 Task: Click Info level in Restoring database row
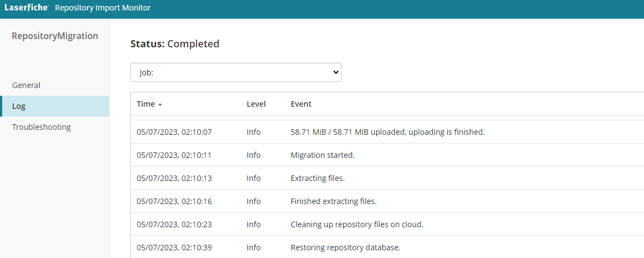coord(254,248)
